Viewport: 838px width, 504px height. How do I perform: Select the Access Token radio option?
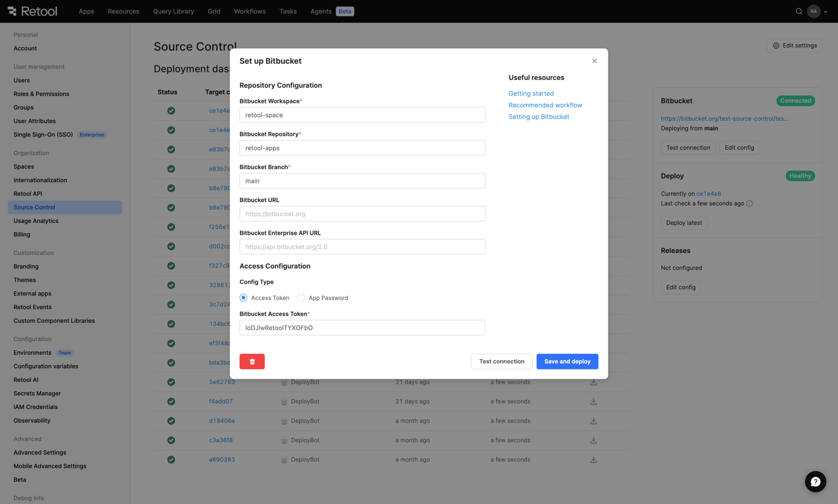[243, 298]
